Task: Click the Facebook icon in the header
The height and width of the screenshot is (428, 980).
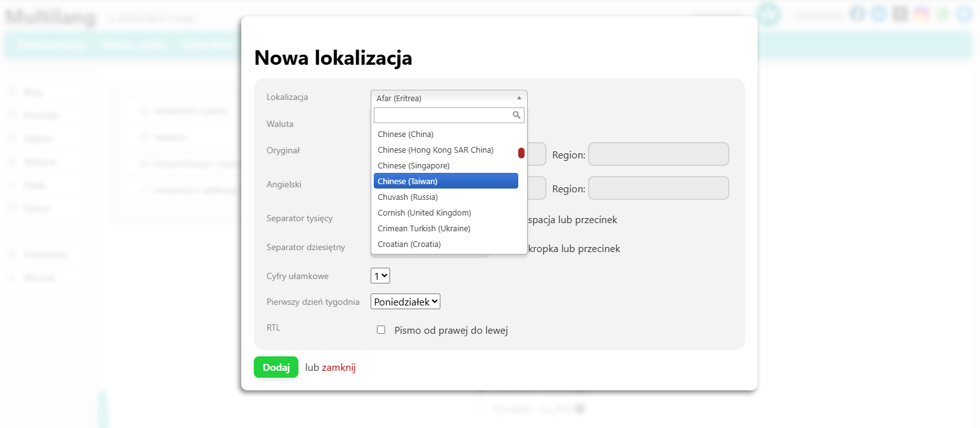Action: (x=857, y=13)
